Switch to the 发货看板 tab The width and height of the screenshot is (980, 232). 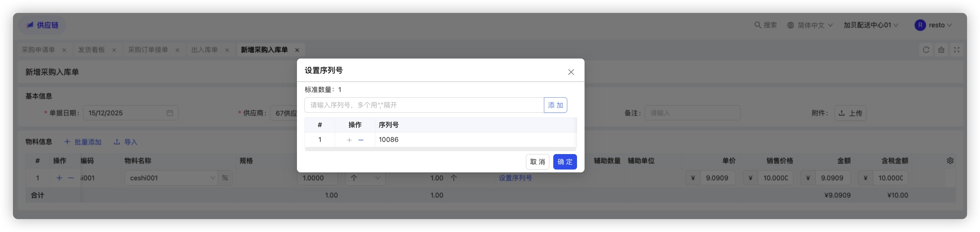(x=92, y=50)
